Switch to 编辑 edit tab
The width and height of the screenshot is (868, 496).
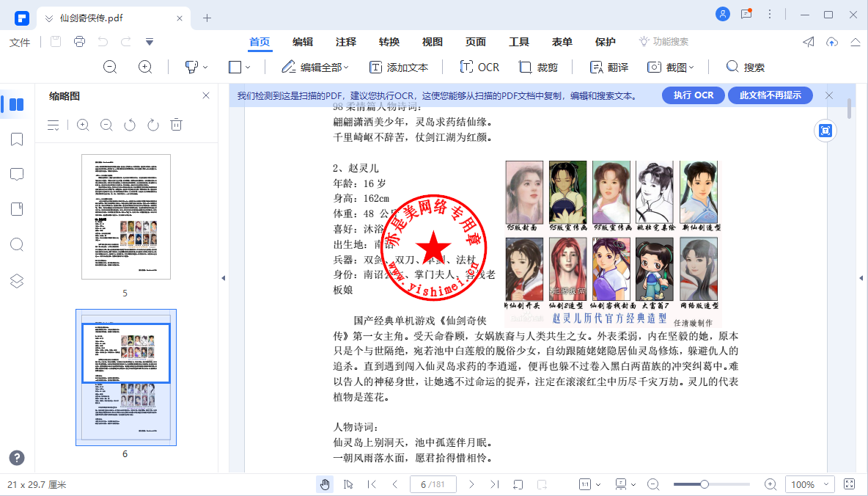303,42
